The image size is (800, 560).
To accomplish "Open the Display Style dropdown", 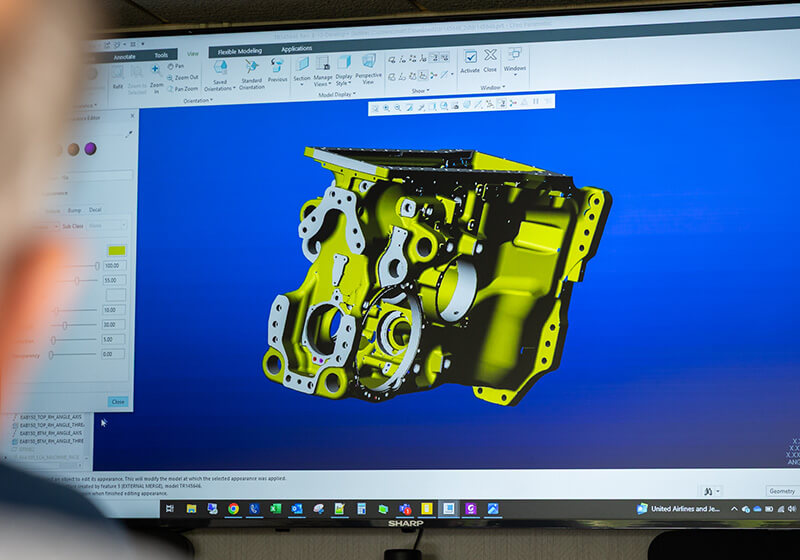I will tap(344, 70).
